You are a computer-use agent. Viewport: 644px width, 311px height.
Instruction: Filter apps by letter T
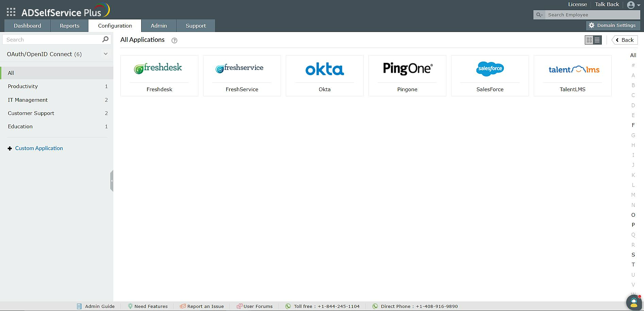633,264
